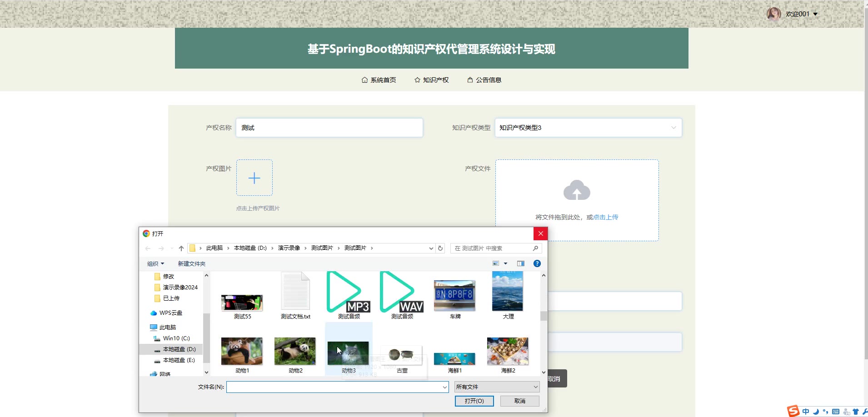The image size is (868, 417).
Task: Click the plus icon to upload 产权图片
Action: click(x=254, y=178)
